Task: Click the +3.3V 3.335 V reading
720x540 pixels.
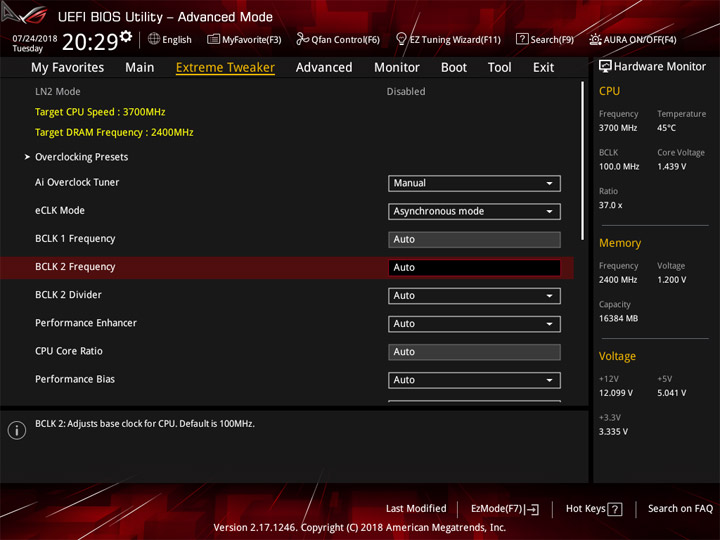Action: pyautogui.click(x=613, y=432)
